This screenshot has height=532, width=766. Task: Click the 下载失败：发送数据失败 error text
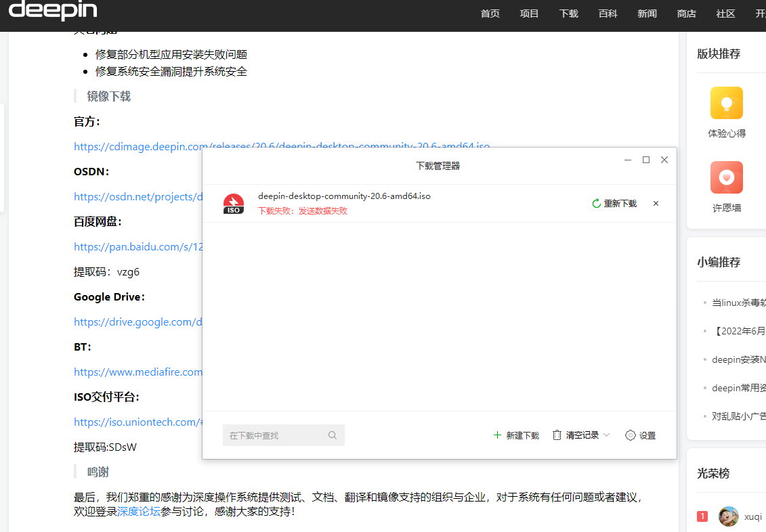pos(303,211)
